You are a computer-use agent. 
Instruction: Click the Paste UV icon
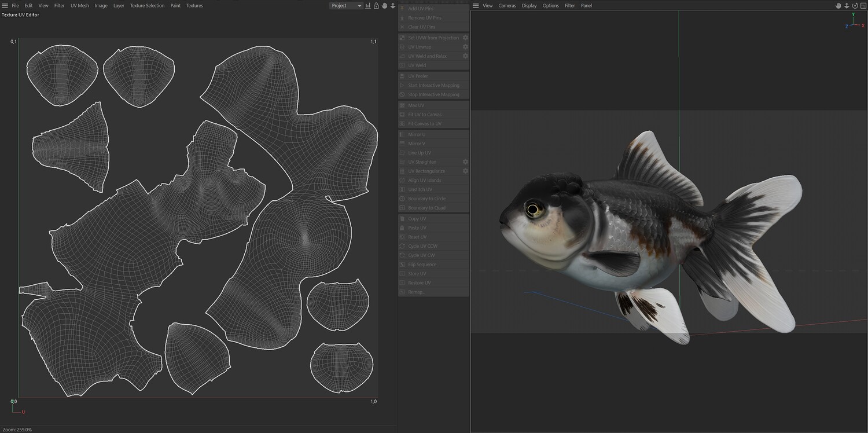402,228
